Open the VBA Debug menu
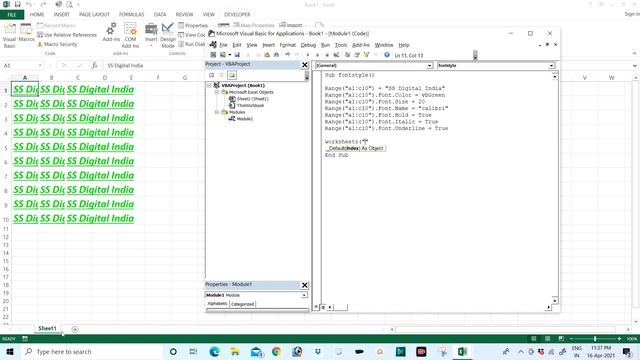Screen dimensions: 640x360 (x=308, y=45)
